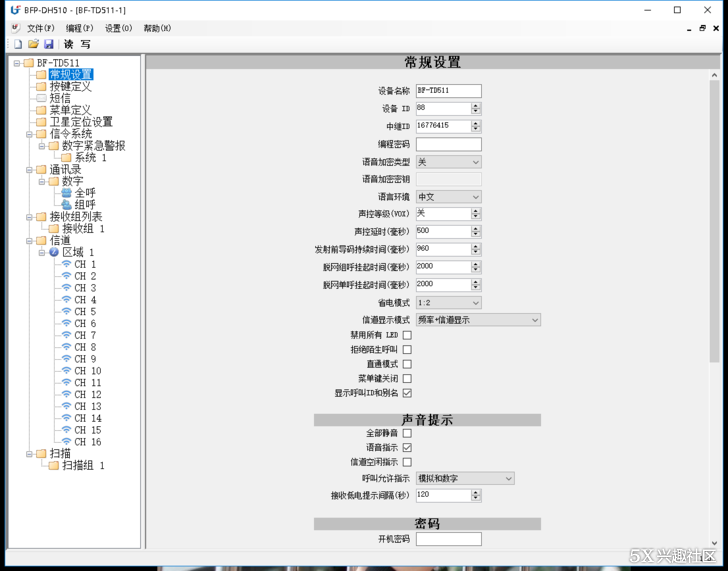Click the settings panel vertical scrollbar
The height and width of the screenshot is (571, 728).
714,300
